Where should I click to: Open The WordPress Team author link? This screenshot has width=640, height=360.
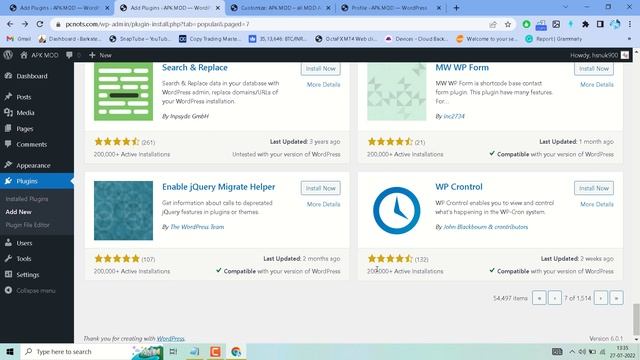coord(197,227)
